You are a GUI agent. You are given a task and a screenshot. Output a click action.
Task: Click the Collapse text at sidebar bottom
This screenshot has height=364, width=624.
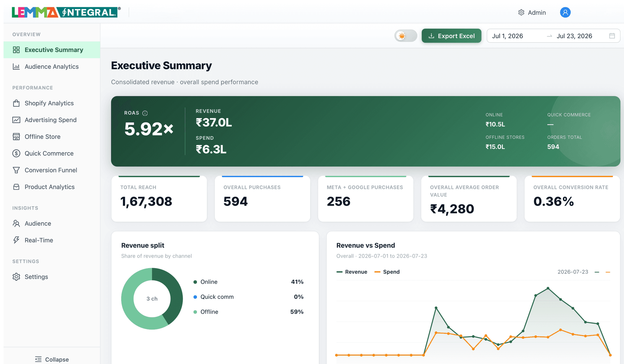[57, 359]
